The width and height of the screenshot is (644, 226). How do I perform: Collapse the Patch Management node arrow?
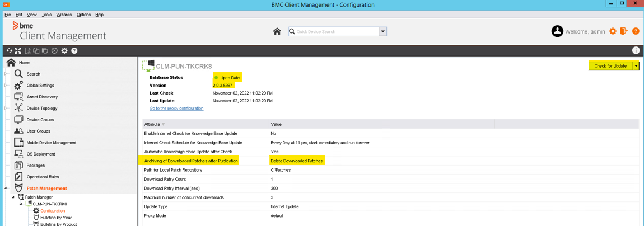[x=6, y=189]
